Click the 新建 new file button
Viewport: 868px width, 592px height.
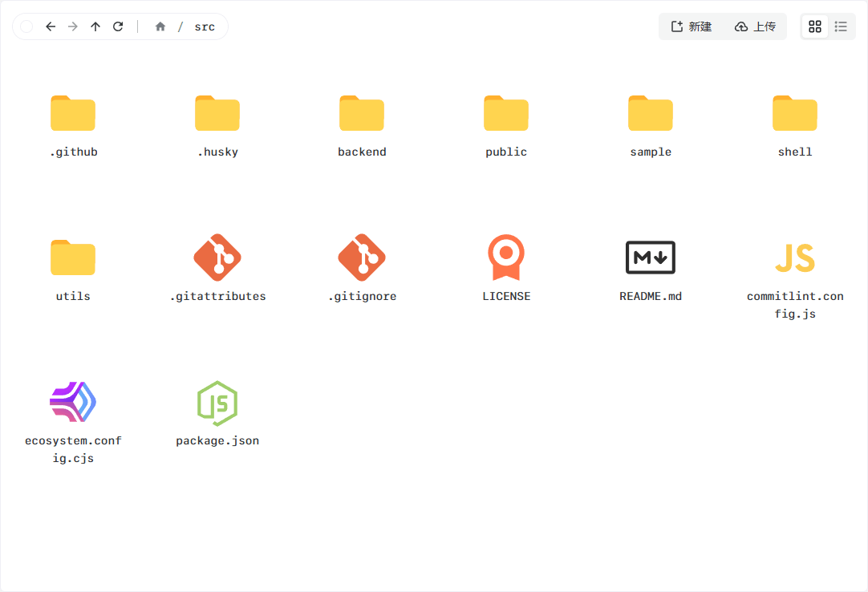691,26
